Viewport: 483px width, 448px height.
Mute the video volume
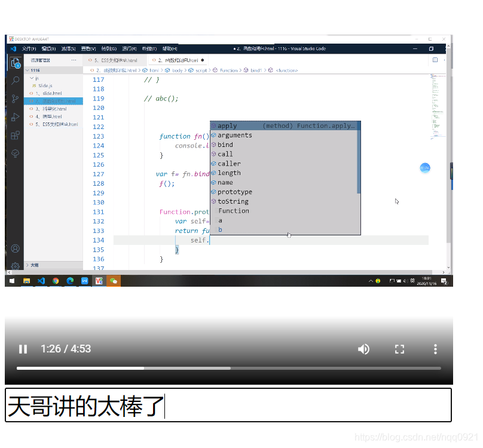click(363, 349)
